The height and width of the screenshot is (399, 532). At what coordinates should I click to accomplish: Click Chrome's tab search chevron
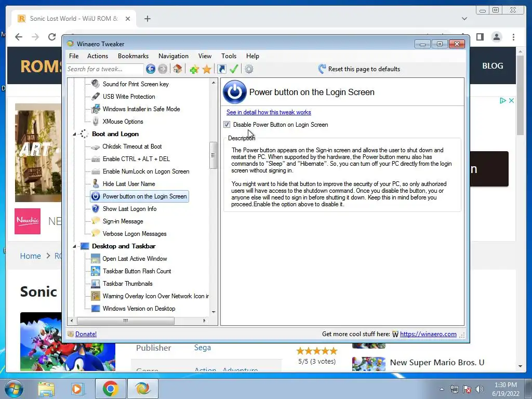pyautogui.click(x=464, y=19)
